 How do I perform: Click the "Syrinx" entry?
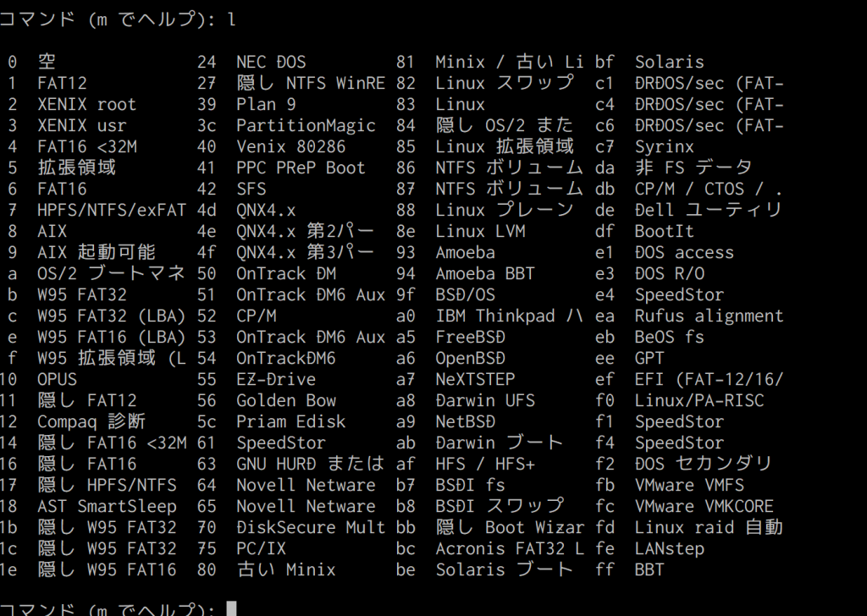(664, 146)
